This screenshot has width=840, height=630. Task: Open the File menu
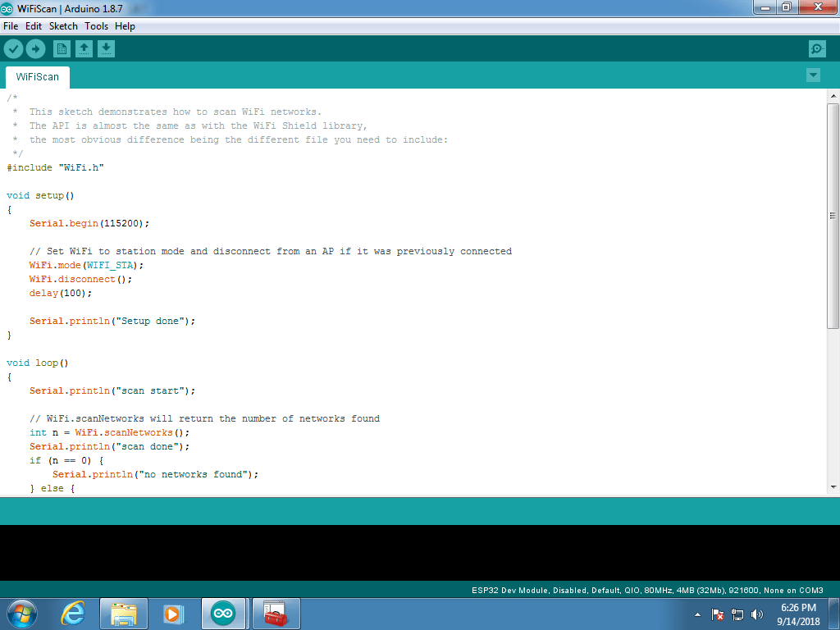[11, 26]
